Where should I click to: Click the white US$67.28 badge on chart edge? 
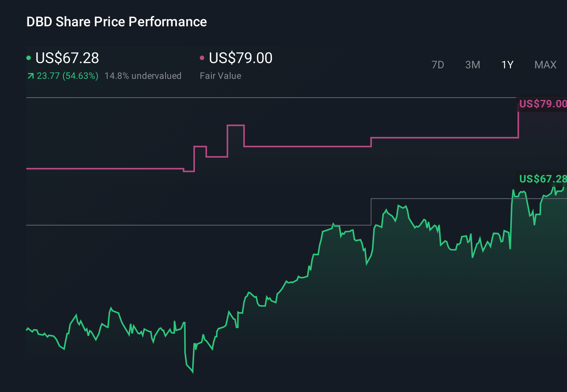543,179
